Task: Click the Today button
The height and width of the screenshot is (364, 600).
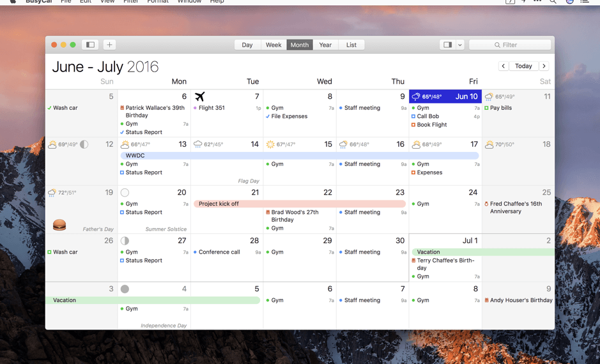Action: pyautogui.click(x=523, y=66)
